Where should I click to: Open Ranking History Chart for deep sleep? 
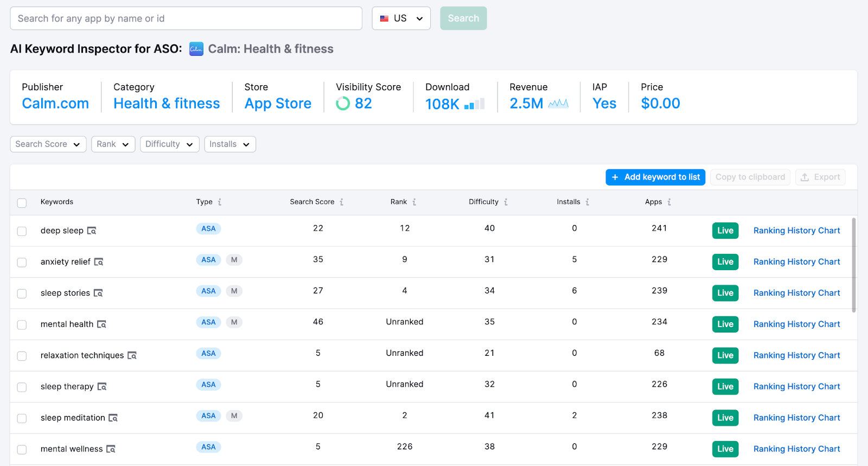(796, 231)
